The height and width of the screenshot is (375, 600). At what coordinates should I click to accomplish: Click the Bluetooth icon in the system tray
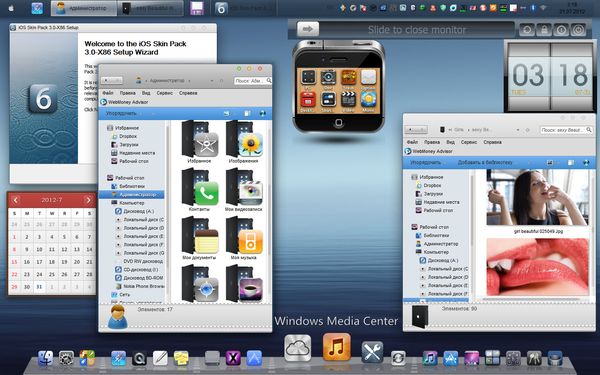pyautogui.click(x=533, y=8)
